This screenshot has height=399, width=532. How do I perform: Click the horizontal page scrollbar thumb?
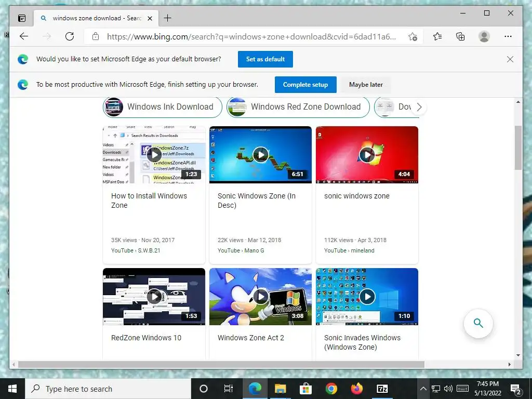click(x=221, y=364)
